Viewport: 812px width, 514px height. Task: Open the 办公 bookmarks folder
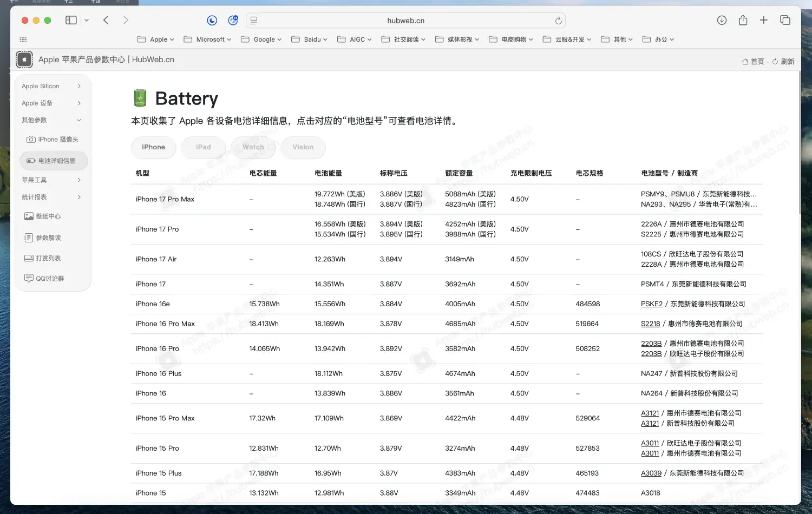(x=658, y=39)
